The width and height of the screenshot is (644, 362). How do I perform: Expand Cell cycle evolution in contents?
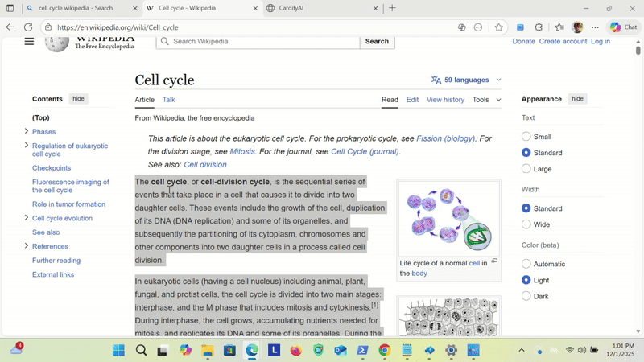27,217
